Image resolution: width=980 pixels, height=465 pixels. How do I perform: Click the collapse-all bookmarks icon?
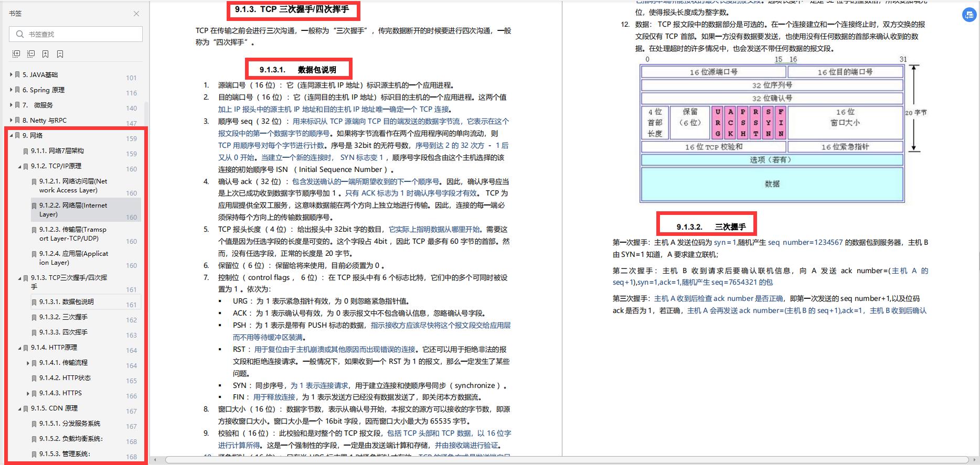pos(31,54)
